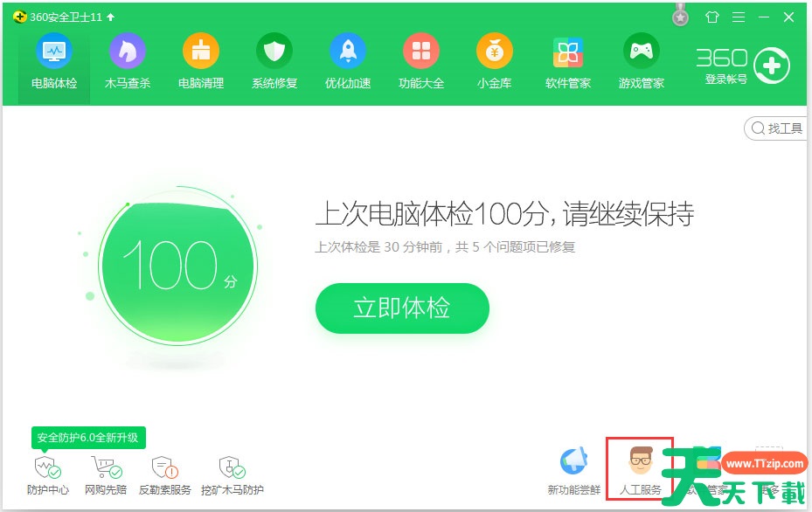Open 系统修复 system repair
This screenshot has height=512, width=812.
(x=274, y=62)
